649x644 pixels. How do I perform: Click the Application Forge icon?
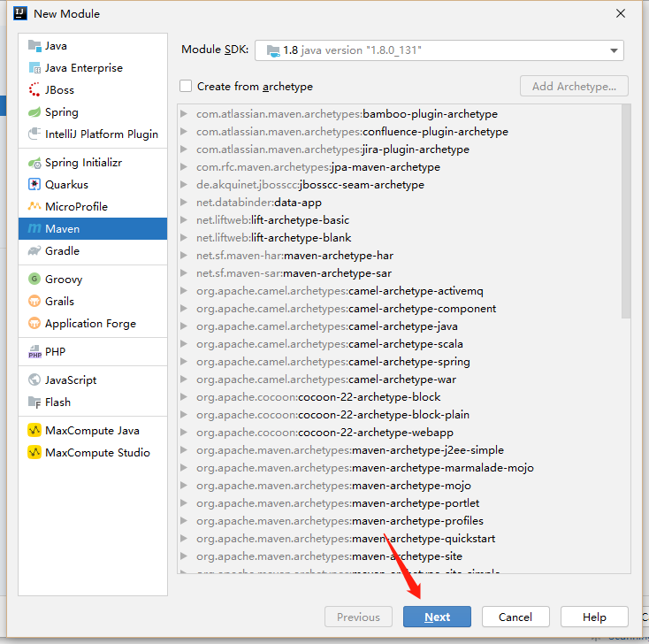click(x=34, y=323)
